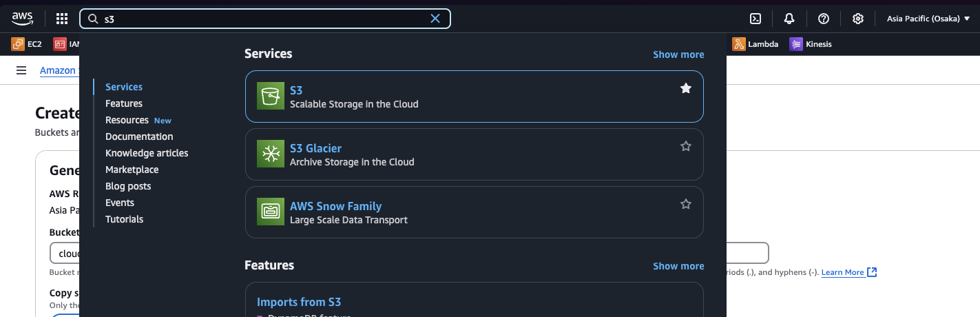Viewport: 980px width, 317px height.
Task: Open notifications bell icon
Action: pos(789,19)
